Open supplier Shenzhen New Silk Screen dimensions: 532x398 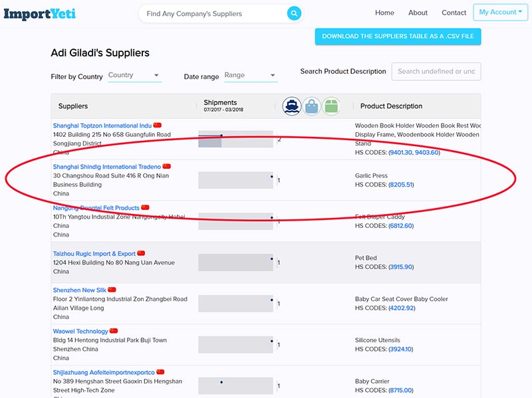pos(79,290)
